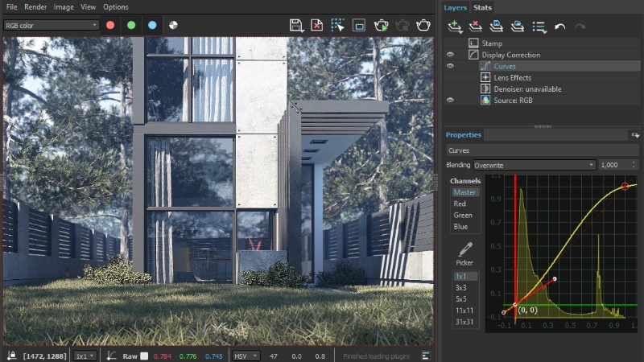The height and width of the screenshot is (362, 644).
Task: Click the Denoiser layer icon
Action: (x=485, y=88)
